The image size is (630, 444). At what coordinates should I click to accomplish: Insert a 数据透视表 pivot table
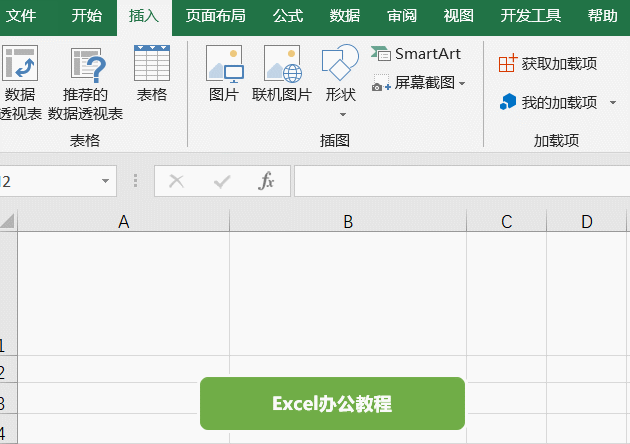pyautogui.click(x=20, y=82)
